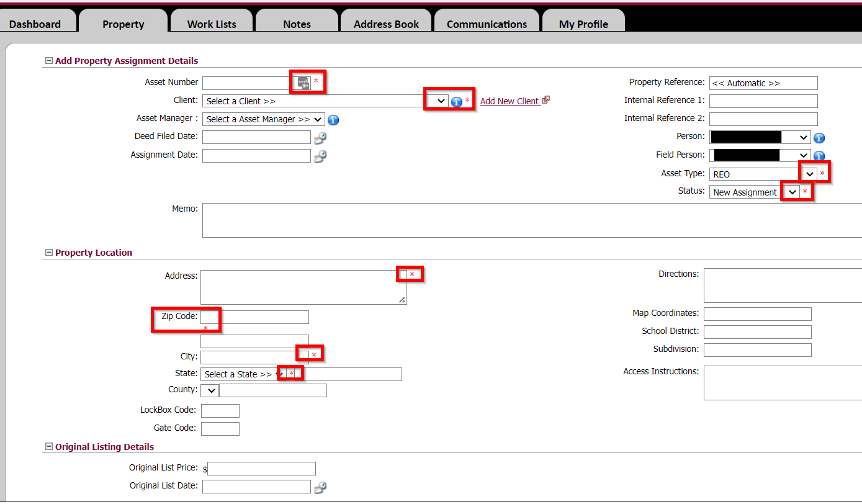Click the info icon beside Asset Manager
This screenshot has height=504, width=862.
point(333,120)
